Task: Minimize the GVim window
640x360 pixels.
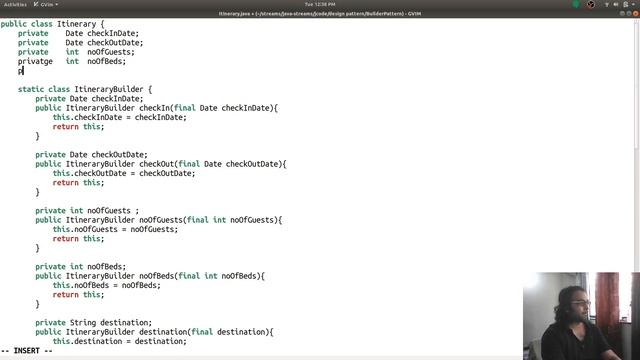Action: click(622, 13)
